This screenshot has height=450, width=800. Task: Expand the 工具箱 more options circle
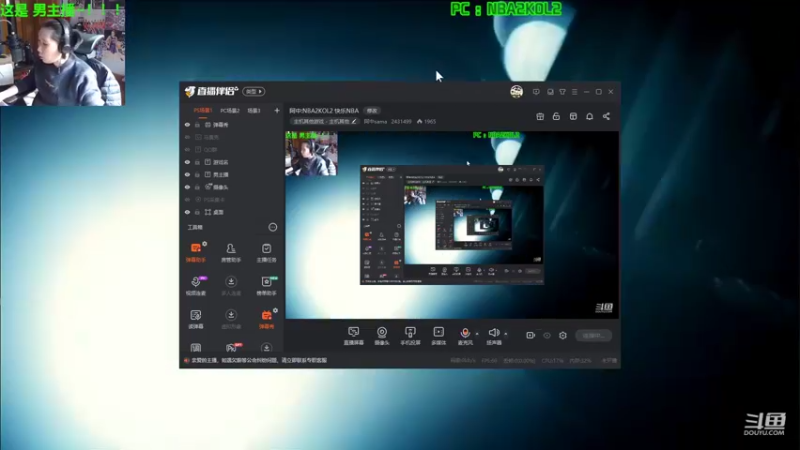click(x=273, y=227)
